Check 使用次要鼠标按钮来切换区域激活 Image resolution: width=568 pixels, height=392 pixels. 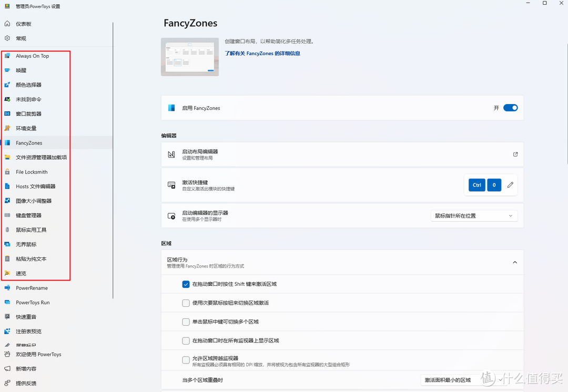point(186,303)
